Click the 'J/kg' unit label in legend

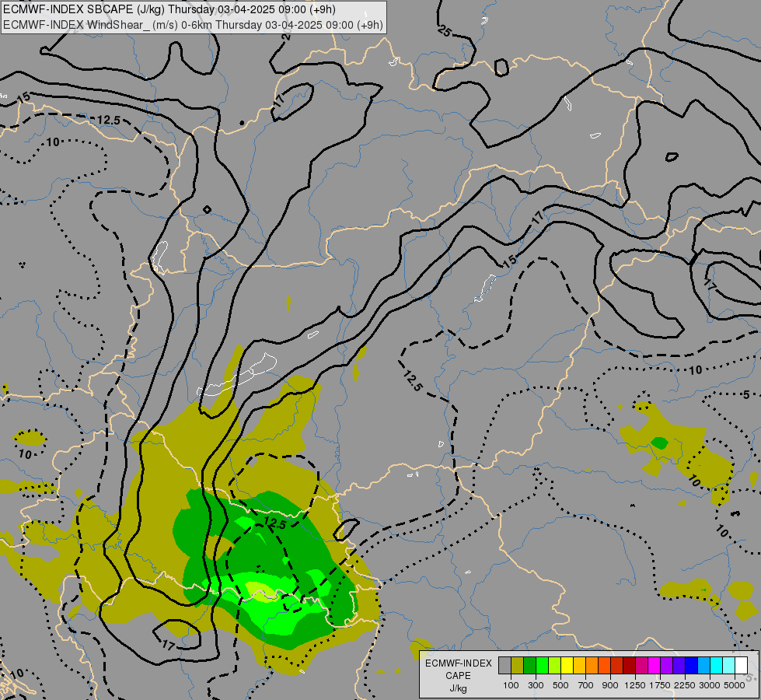coord(458,688)
